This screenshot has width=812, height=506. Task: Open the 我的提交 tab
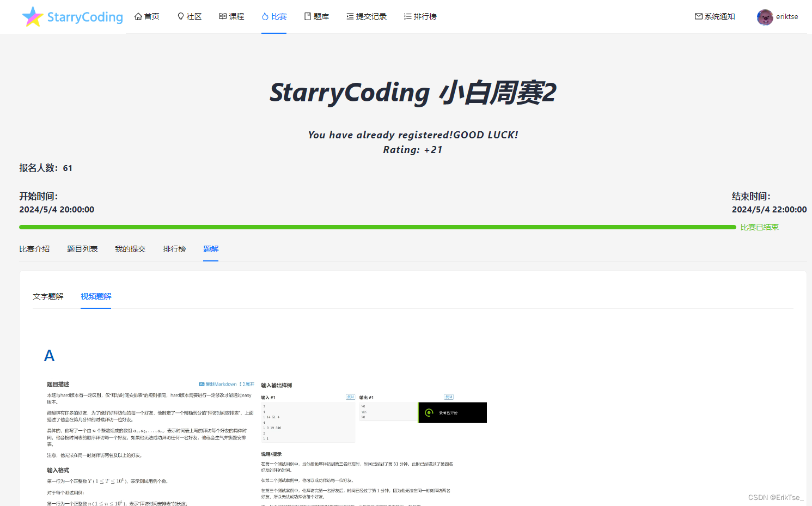[130, 249]
